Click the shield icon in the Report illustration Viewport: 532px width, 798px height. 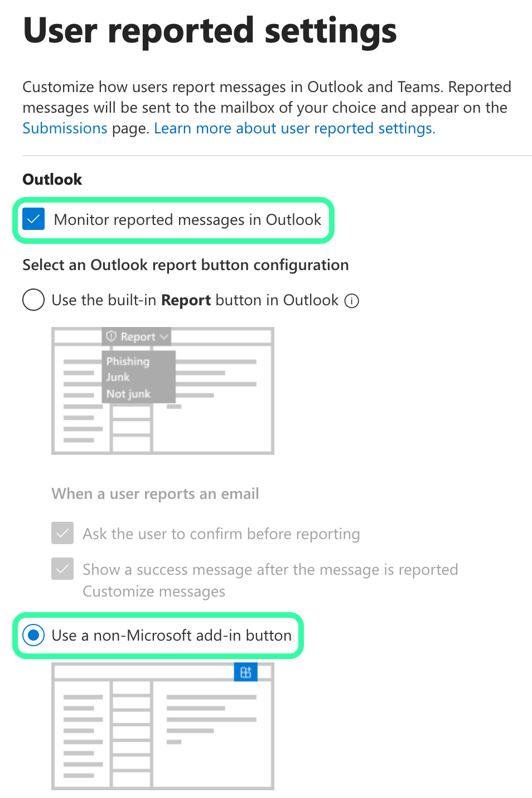coord(112,336)
